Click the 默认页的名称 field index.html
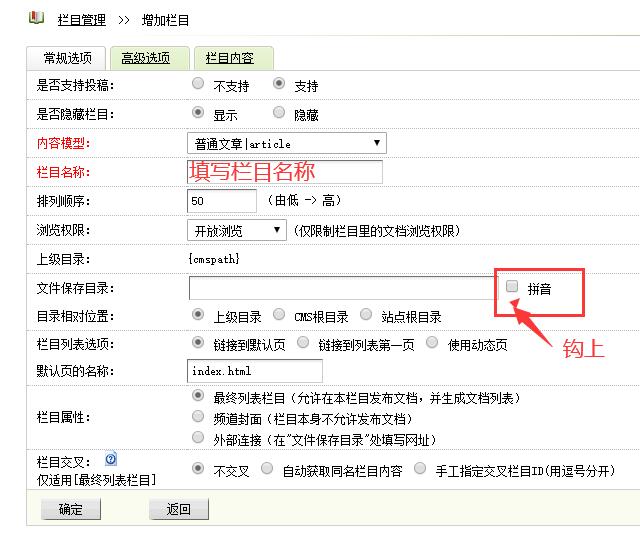This screenshot has height=535, width=640. (255, 371)
